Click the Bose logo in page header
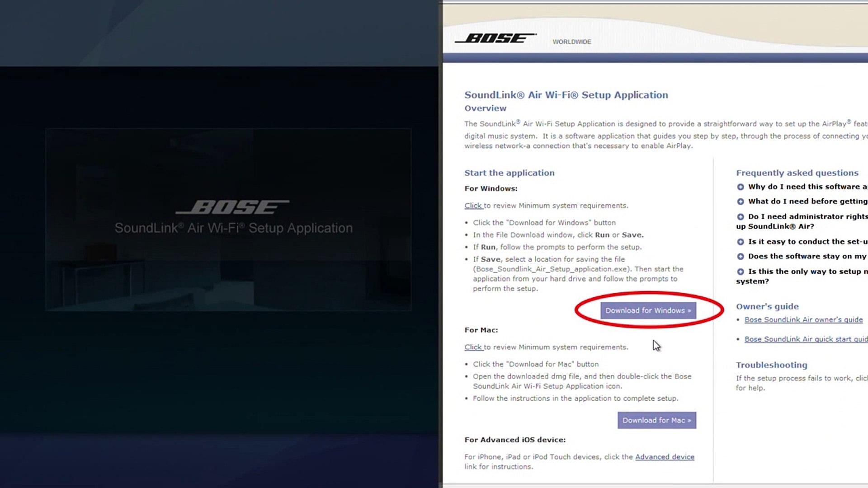Image resolution: width=868 pixels, height=488 pixels. pyautogui.click(x=495, y=38)
